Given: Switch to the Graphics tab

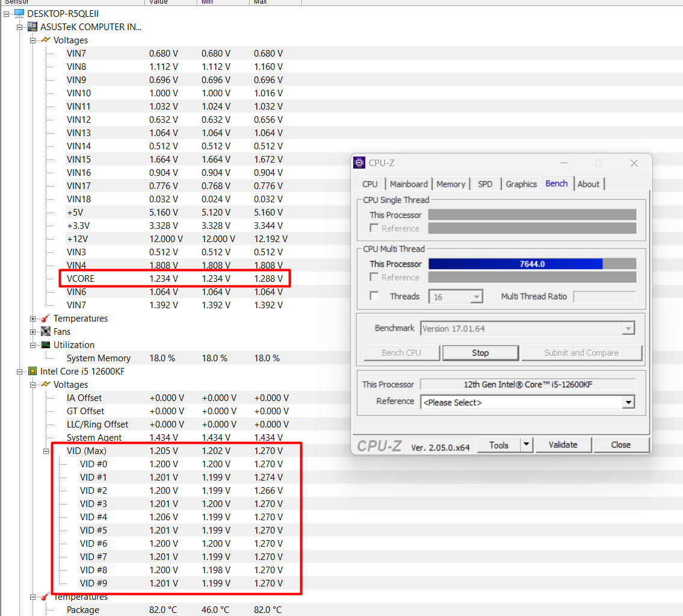Looking at the screenshot, I should pos(521,184).
